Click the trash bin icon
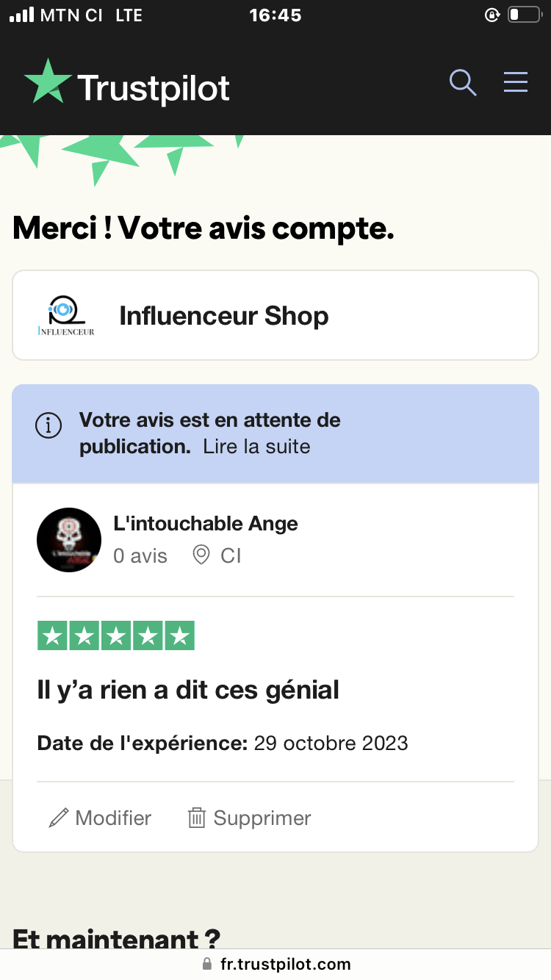The width and height of the screenshot is (551, 980). point(196,818)
